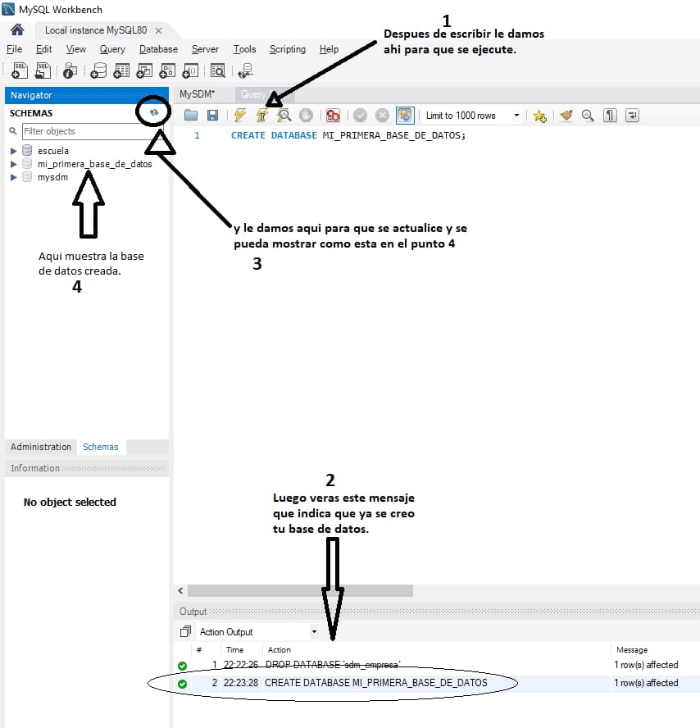Open the Help menu
Image resolution: width=700 pixels, height=728 pixels.
coord(329,49)
